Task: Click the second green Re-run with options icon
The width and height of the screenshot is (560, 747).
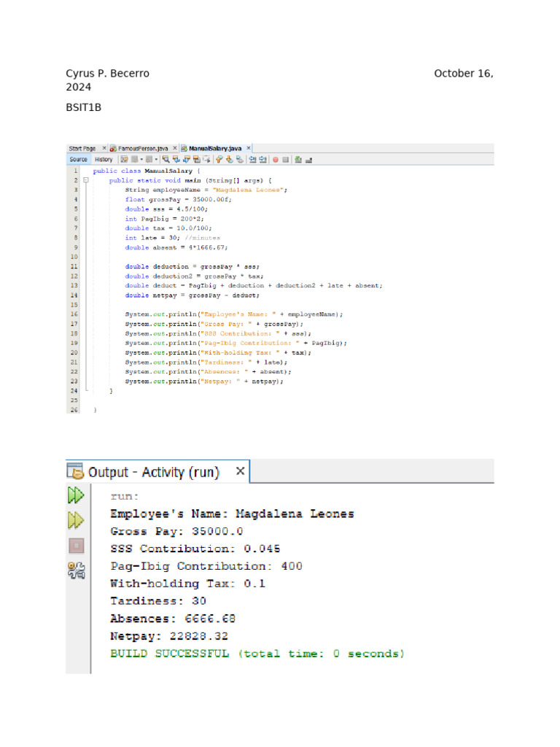Action: tap(76, 520)
